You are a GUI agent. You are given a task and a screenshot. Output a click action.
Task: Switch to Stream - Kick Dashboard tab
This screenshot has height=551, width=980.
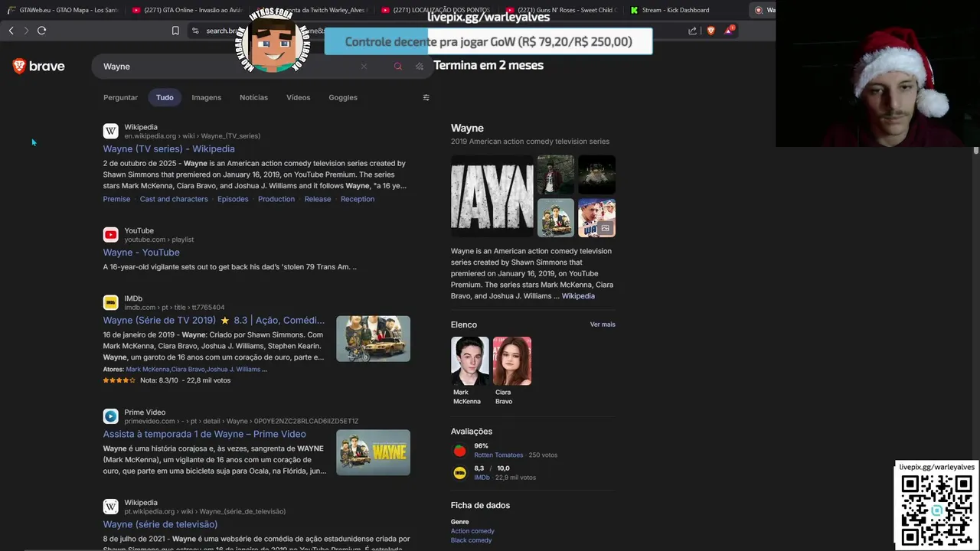pyautogui.click(x=685, y=10)
